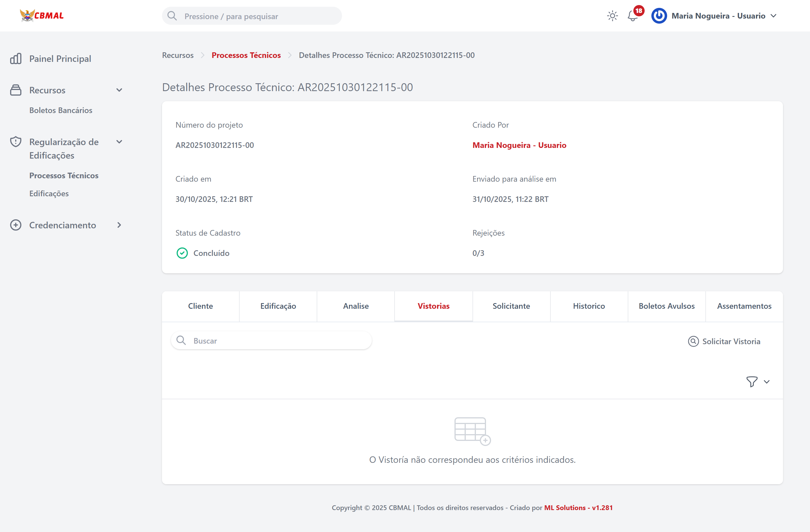810x532 pixels.
Task: Click the CBMAL logo
Action: click(42, 16)
